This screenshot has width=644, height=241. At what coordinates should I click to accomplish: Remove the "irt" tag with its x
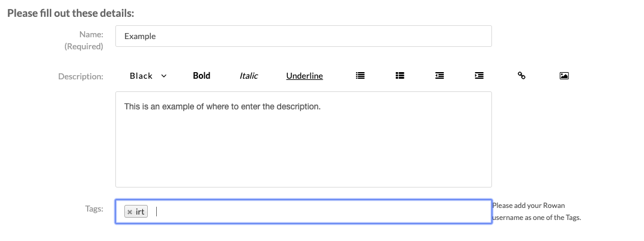[130, 212]
